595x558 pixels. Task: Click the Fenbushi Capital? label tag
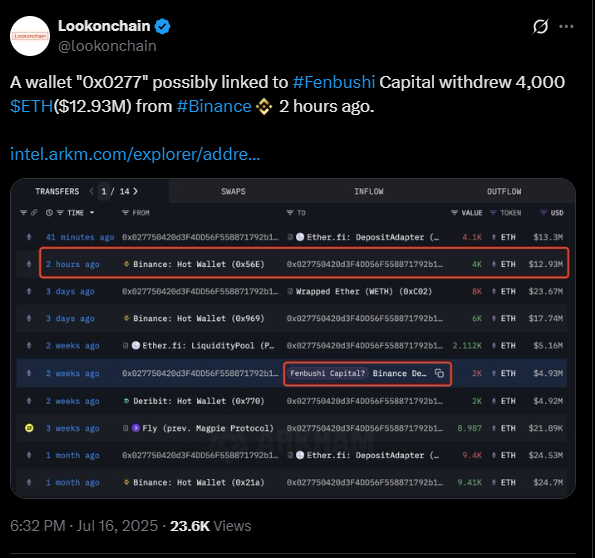click(327, 374)
